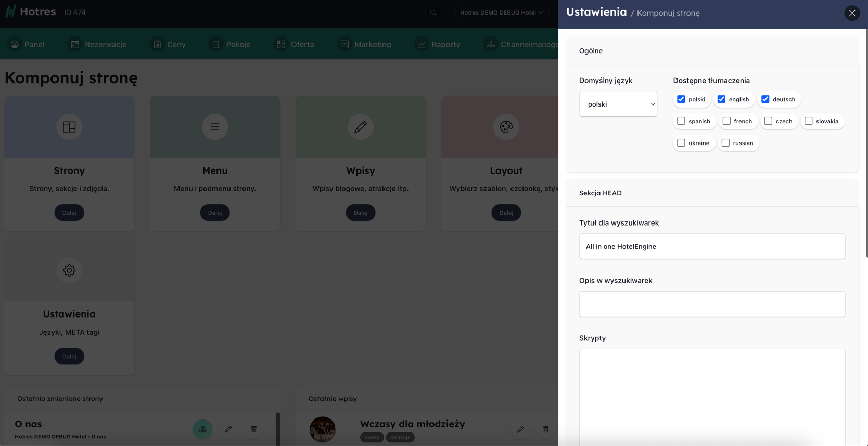The width and height of the screenshot is (868, 446).
Task: Expand the Hotres DEMO DEBUG Hotel selector
Action: click(501, 12)
